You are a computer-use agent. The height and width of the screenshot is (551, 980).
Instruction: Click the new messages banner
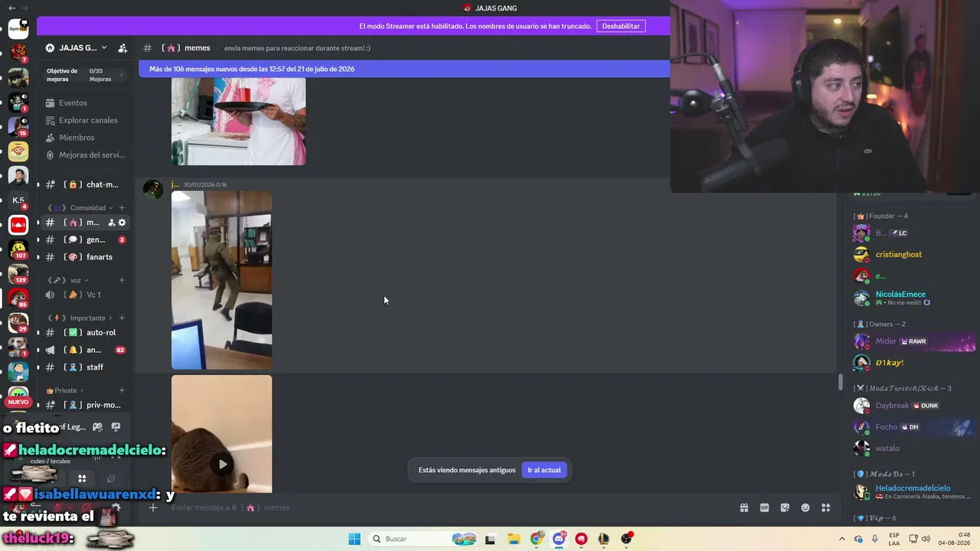coord(404,69)
